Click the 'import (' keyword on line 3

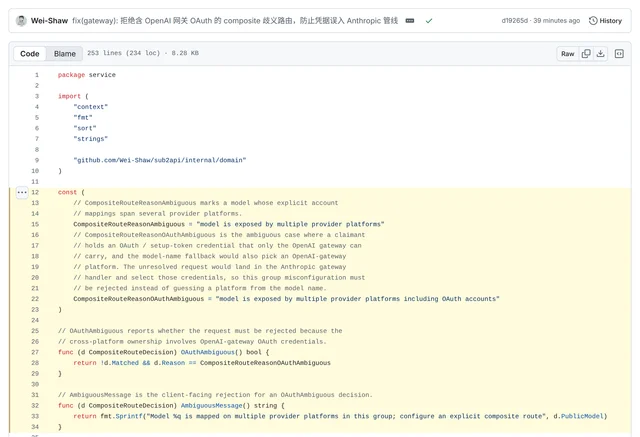tap(73, 96)
